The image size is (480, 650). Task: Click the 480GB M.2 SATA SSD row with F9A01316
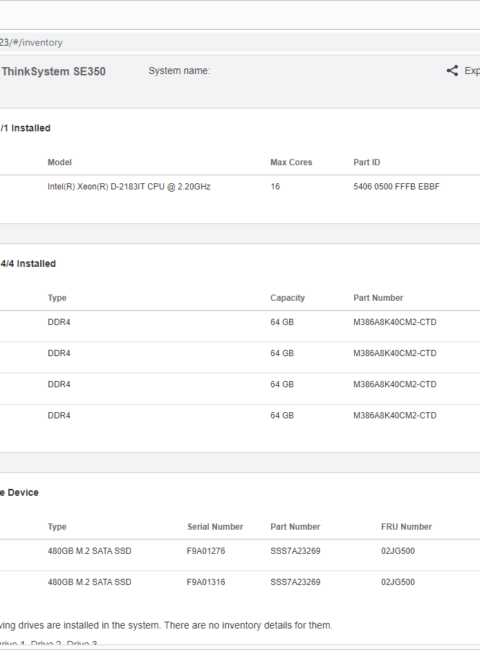coord(240,586)
